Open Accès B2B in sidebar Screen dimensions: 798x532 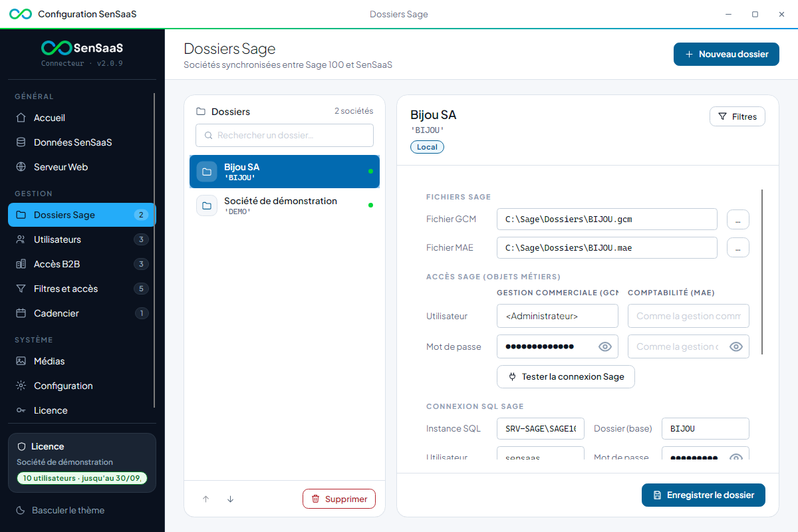tap(82, 264)
